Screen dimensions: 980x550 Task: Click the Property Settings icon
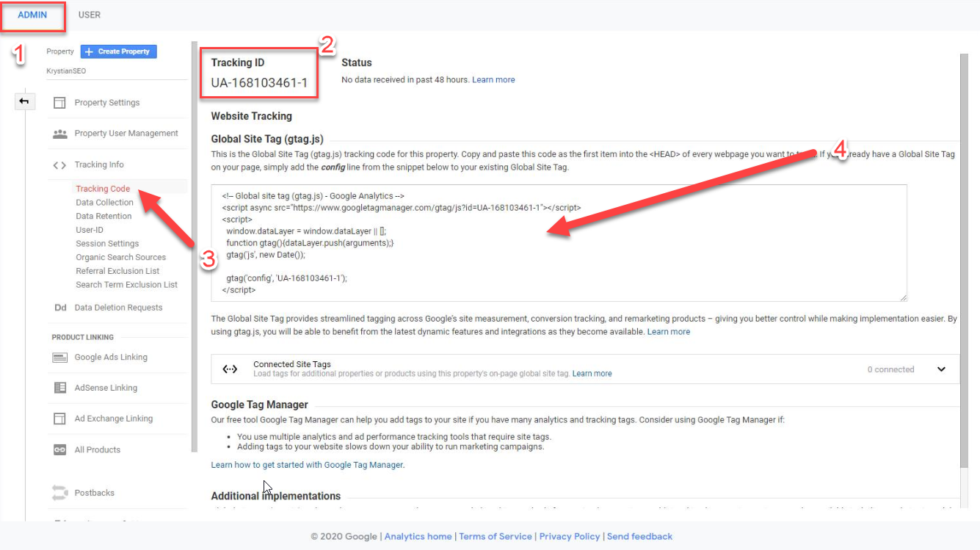pos(59,103)
